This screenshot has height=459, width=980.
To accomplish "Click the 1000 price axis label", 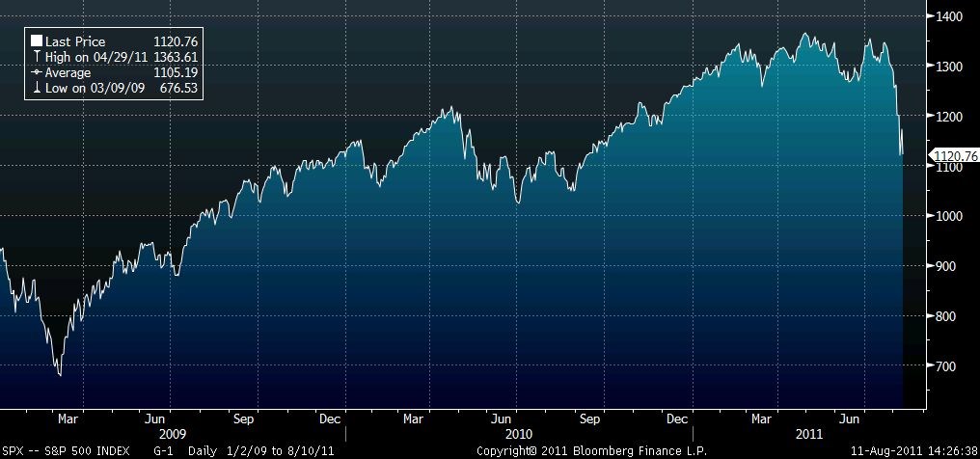I will coord(948,216).
